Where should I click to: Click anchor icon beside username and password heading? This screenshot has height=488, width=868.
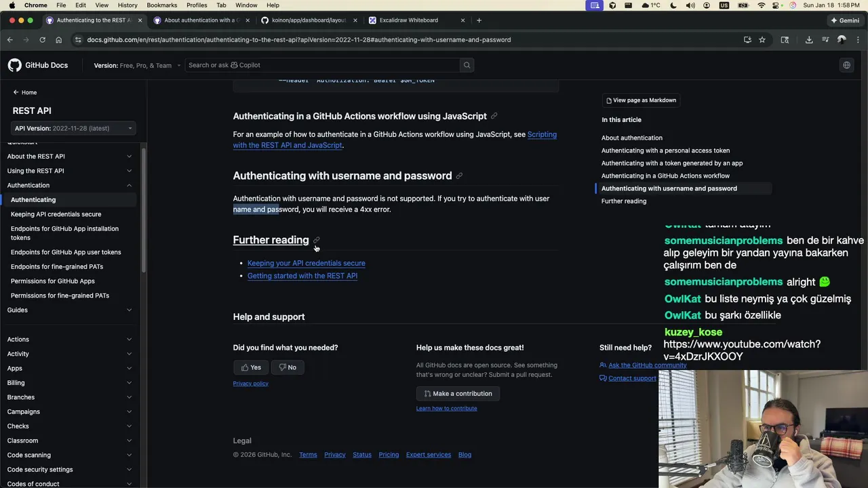click(459, 176)
